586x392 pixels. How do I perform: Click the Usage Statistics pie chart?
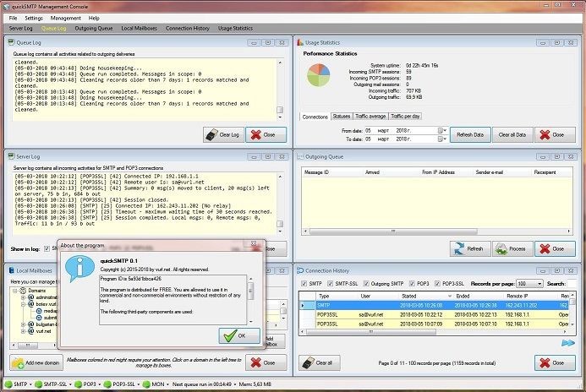click(320, 74)
